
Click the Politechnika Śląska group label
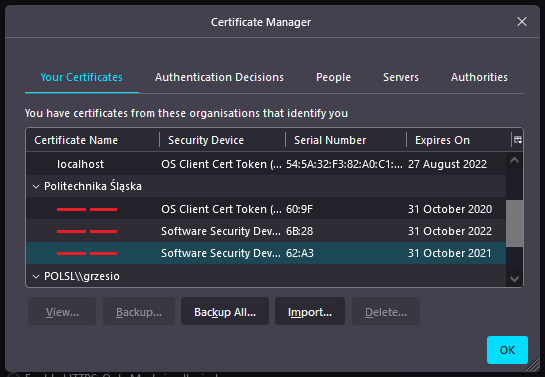pos(93,187)
